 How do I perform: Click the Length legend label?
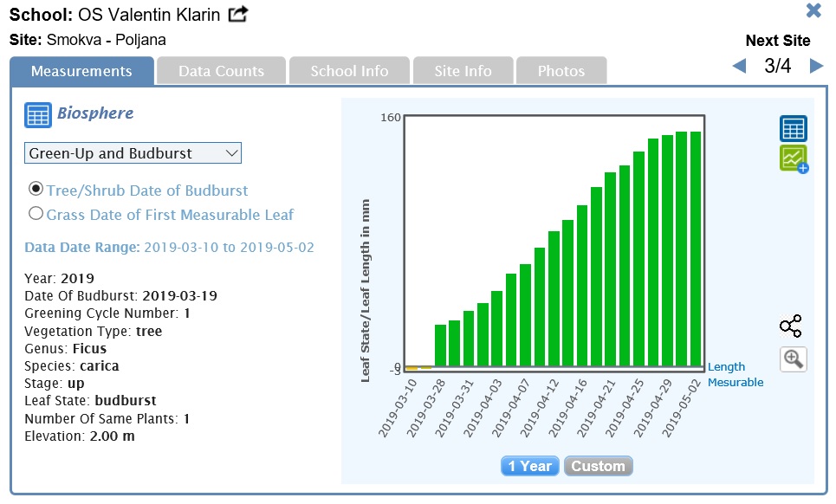tap(726, 367)
